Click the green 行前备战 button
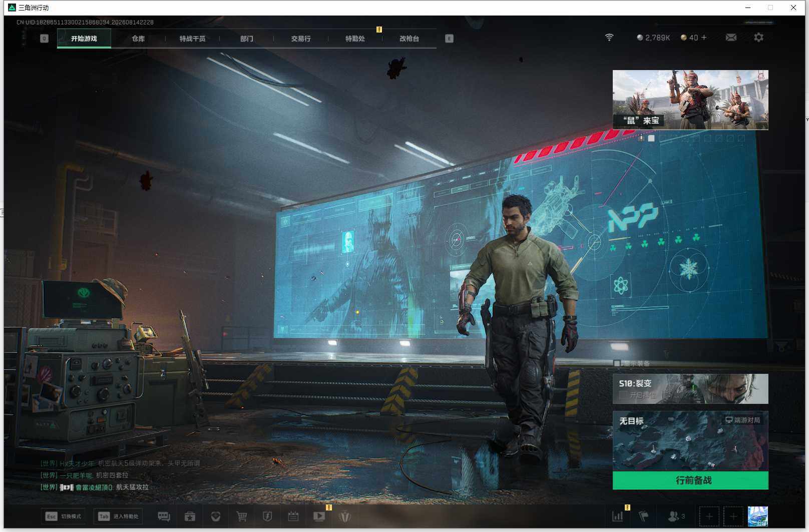 (x=690, y=480)
